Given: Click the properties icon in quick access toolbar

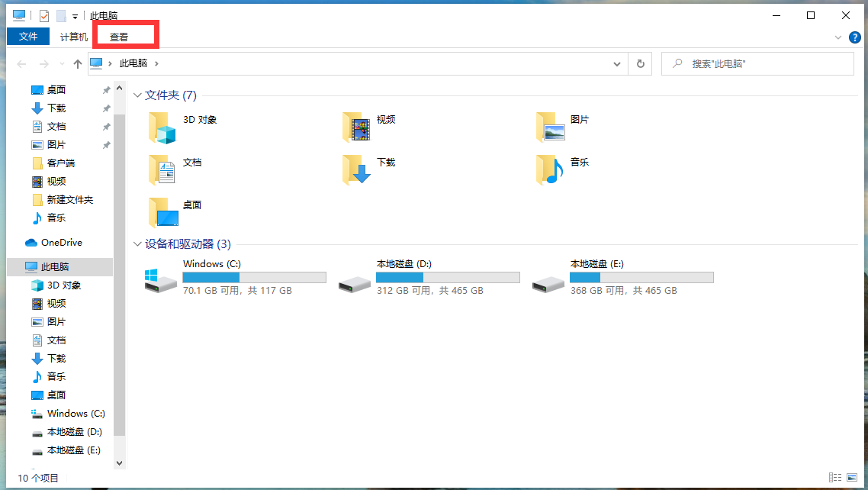Looking at the screenshot, I should tap(43, 15).
